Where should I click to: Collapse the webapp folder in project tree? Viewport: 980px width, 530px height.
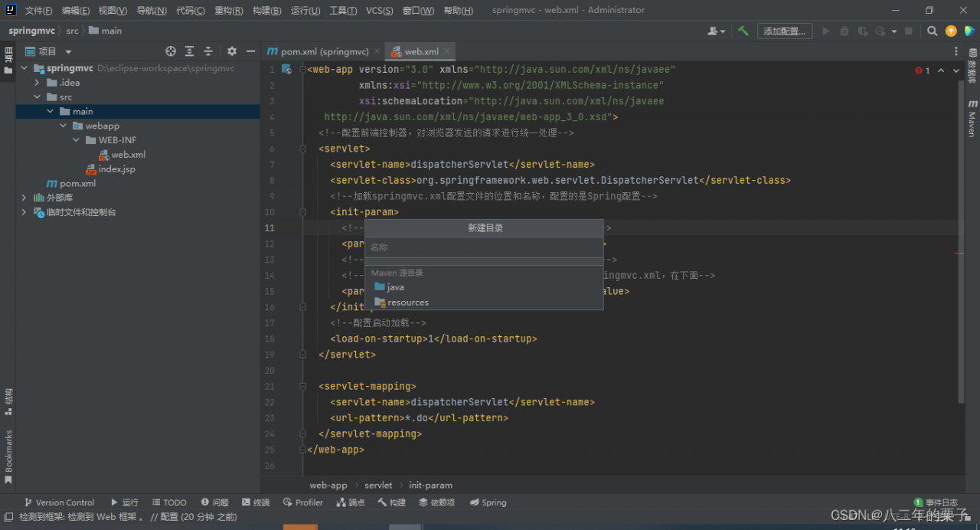64,126
